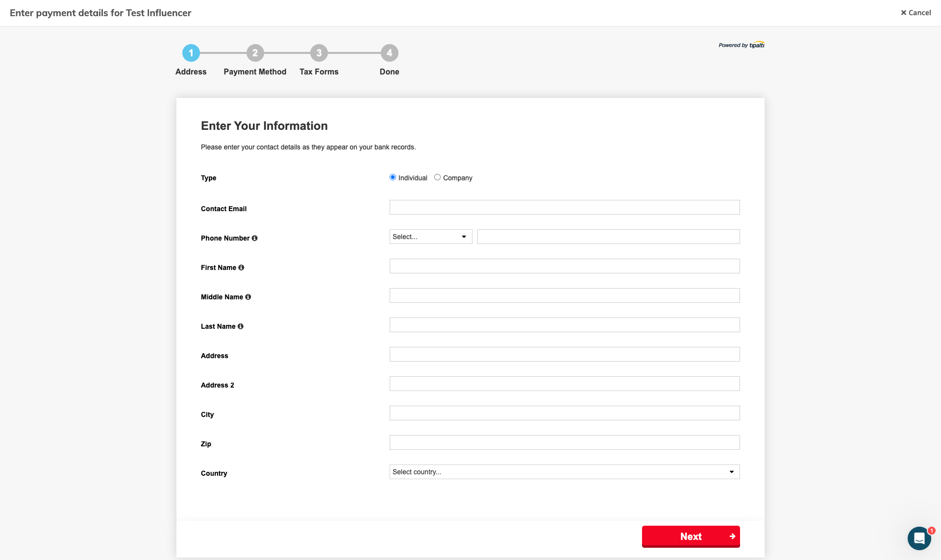941x560 pixels.
Task: Click step 1 Address circle
Action: tap(191, 53)
